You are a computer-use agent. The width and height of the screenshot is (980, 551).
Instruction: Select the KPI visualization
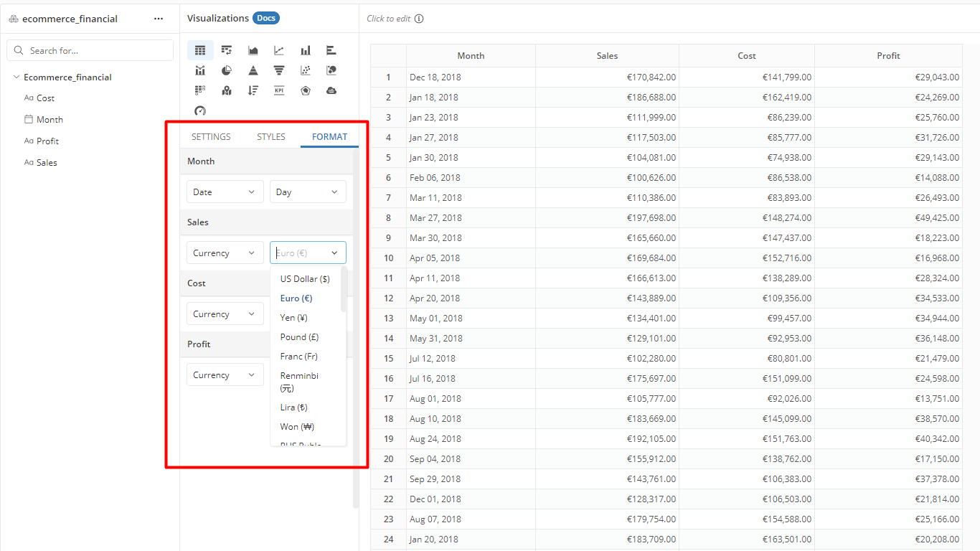point(279,90)
